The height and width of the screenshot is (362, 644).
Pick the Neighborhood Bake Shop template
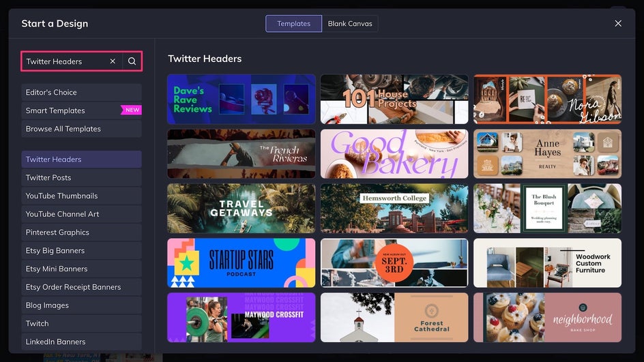[x=548, y=318]
